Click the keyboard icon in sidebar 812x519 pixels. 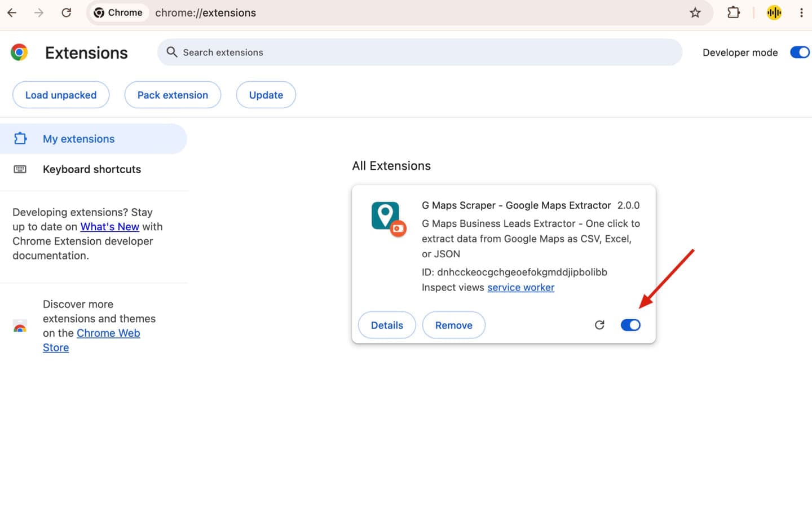click(20, 169)
